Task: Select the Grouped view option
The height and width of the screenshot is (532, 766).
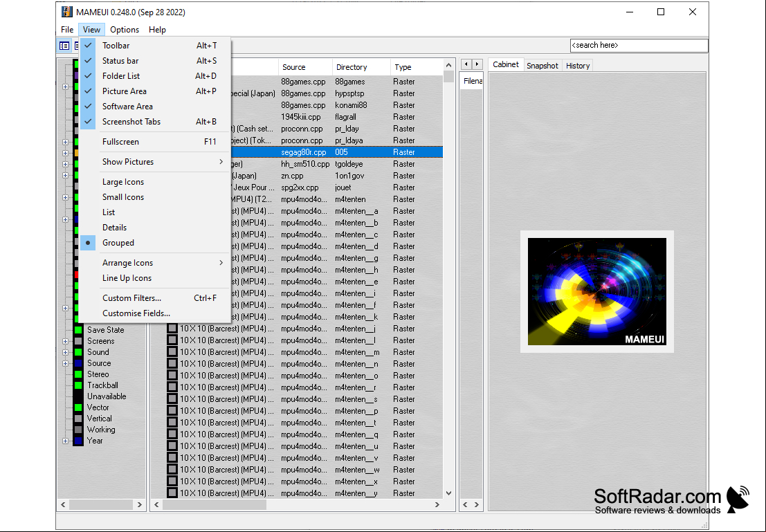Action: (155, 242)
